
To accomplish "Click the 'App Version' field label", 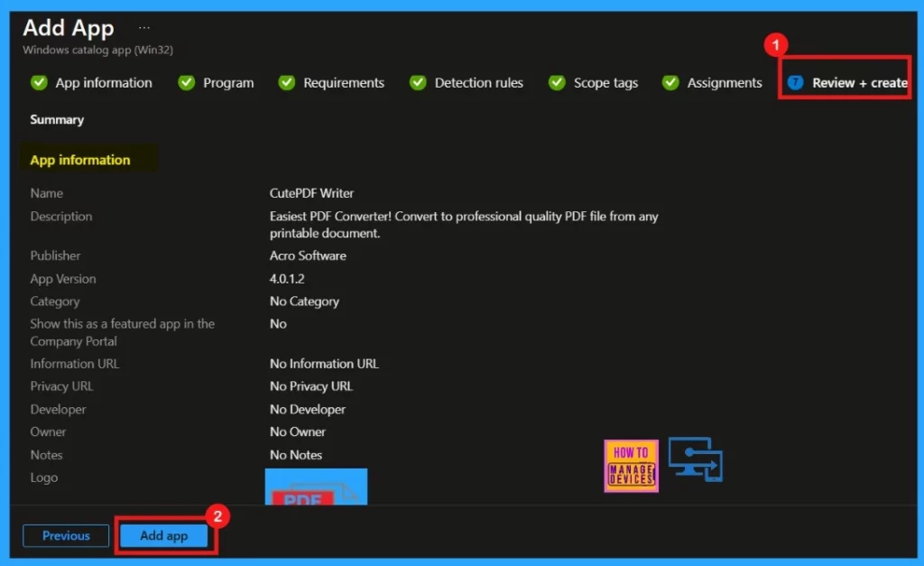I will coord(63,278).
